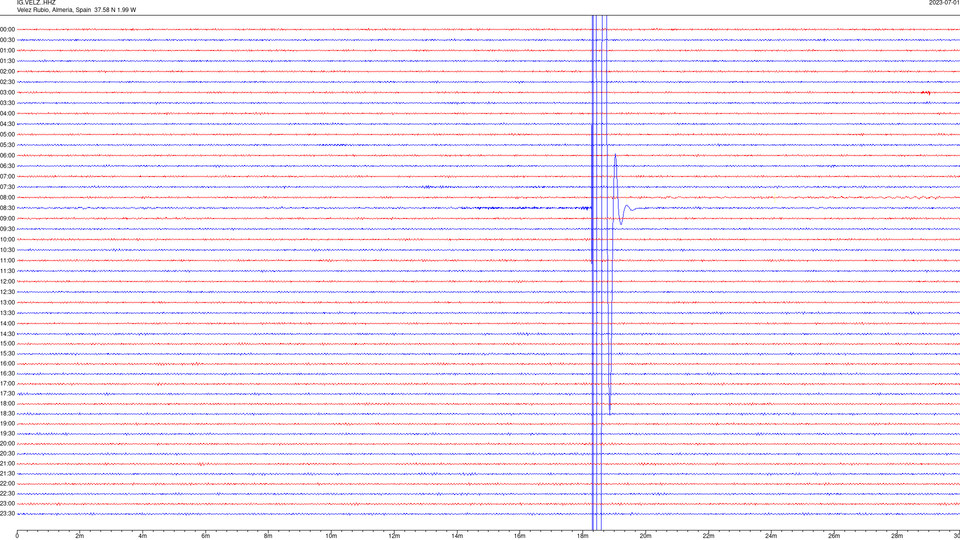Click the 2m tick label on the minute axis

click(x=80, y=536)
